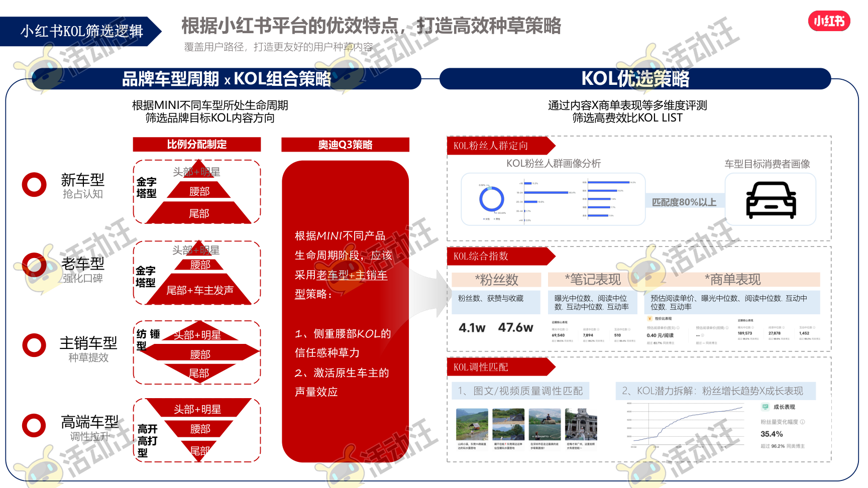Click the red ring beside 老车型
The image size is (868, 488).
tap(34, 265)
